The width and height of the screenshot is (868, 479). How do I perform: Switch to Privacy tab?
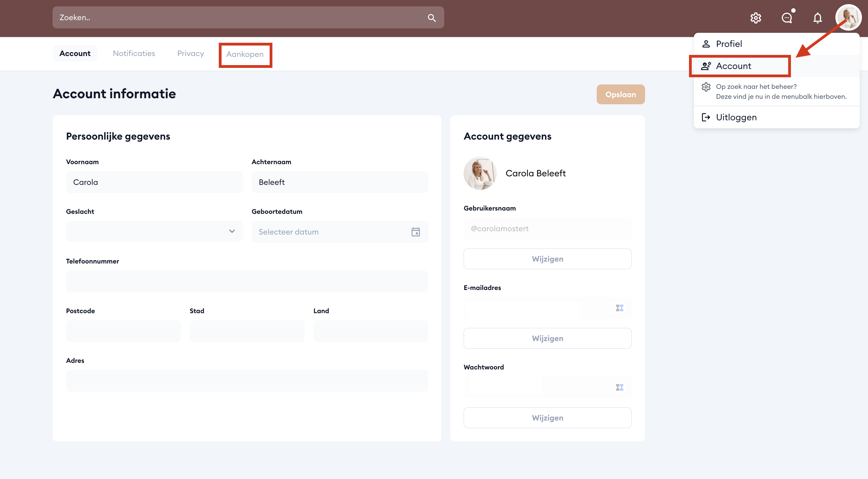(190, 54)
